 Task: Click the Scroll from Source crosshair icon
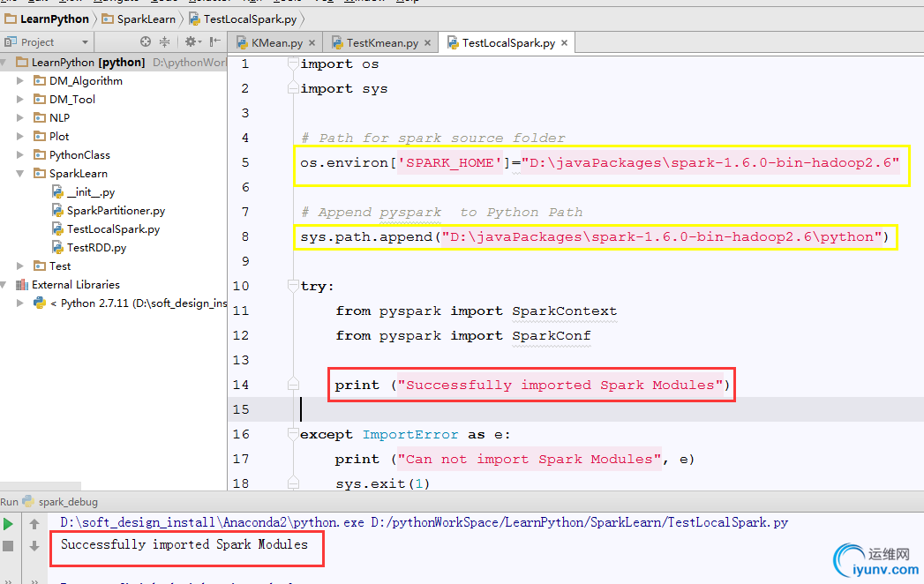tap(146, 41)
